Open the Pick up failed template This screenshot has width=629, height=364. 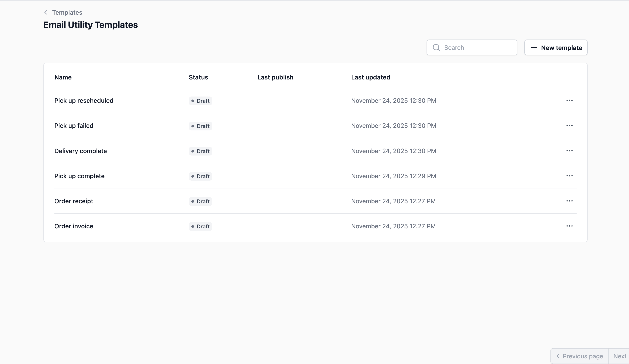click(74, 126)
